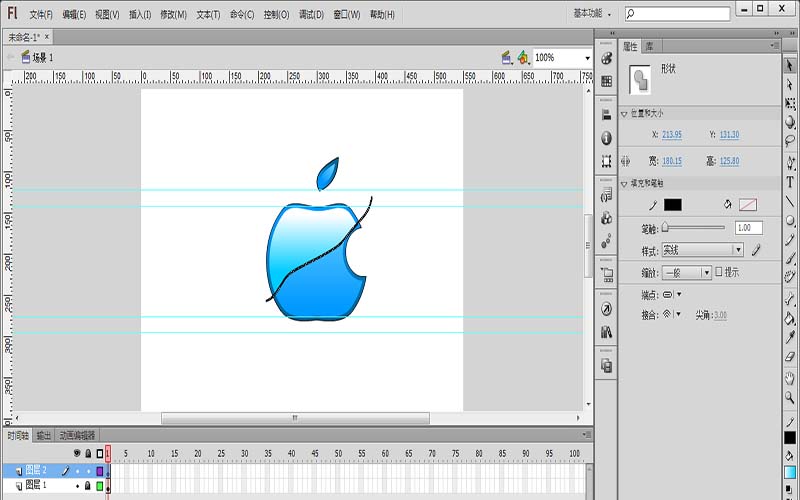Toggle 图层 1 visibility dot
Image resolution: width=800 pixels, height=500 pixels.
pyautogui.click(x=77, y=486)
